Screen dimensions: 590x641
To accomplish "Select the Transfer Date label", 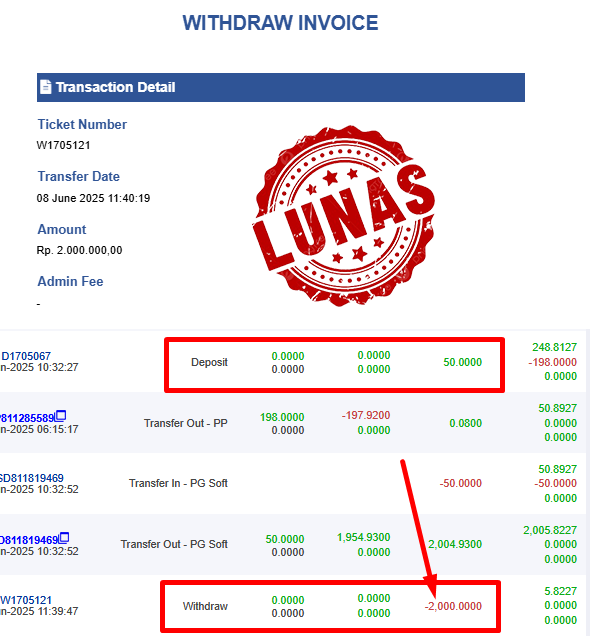I will click(x=79, y=176).
